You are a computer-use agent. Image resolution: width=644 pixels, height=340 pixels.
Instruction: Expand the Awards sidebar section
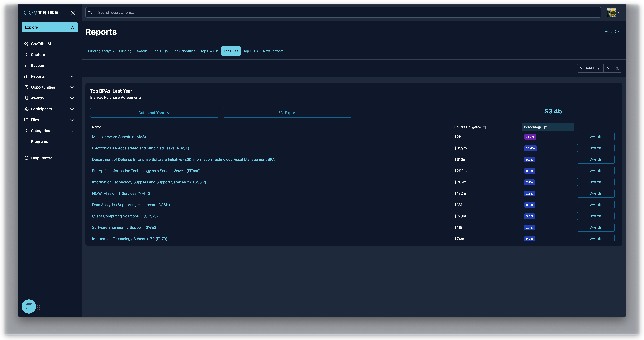coord(72,98)
